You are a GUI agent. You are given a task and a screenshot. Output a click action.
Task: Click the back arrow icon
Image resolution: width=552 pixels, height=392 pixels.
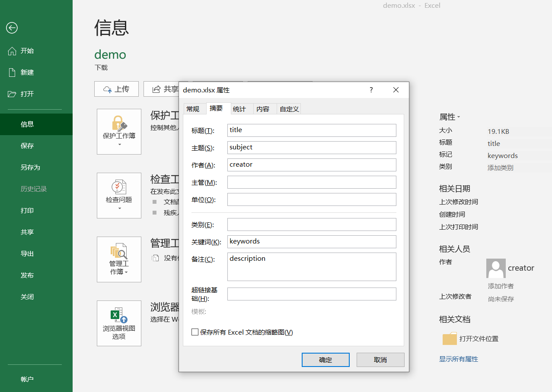tap(12, 28)
